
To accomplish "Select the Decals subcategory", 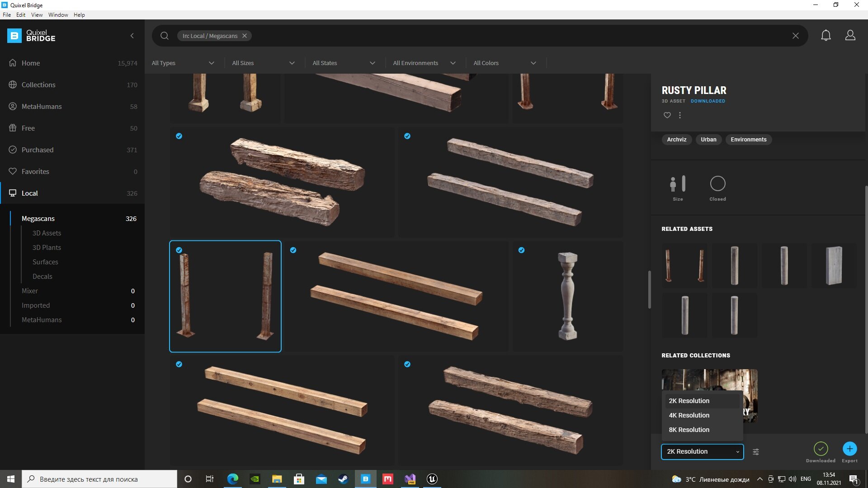I will click(42, 276).
